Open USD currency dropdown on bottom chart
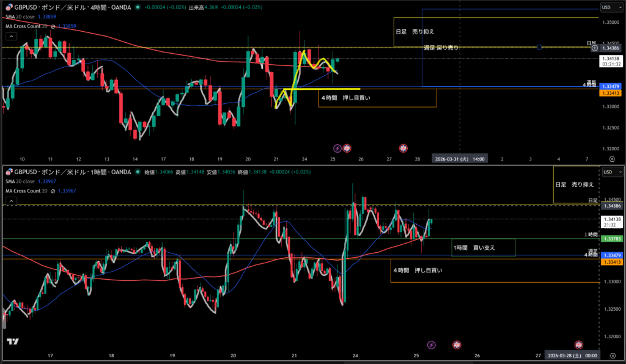626x364 pixels. click(x=609, y=172)
